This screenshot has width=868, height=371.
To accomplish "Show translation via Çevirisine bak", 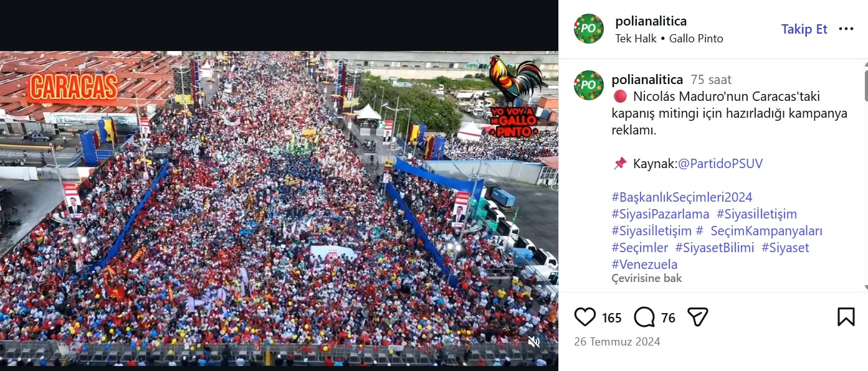I will pos(647,278).
